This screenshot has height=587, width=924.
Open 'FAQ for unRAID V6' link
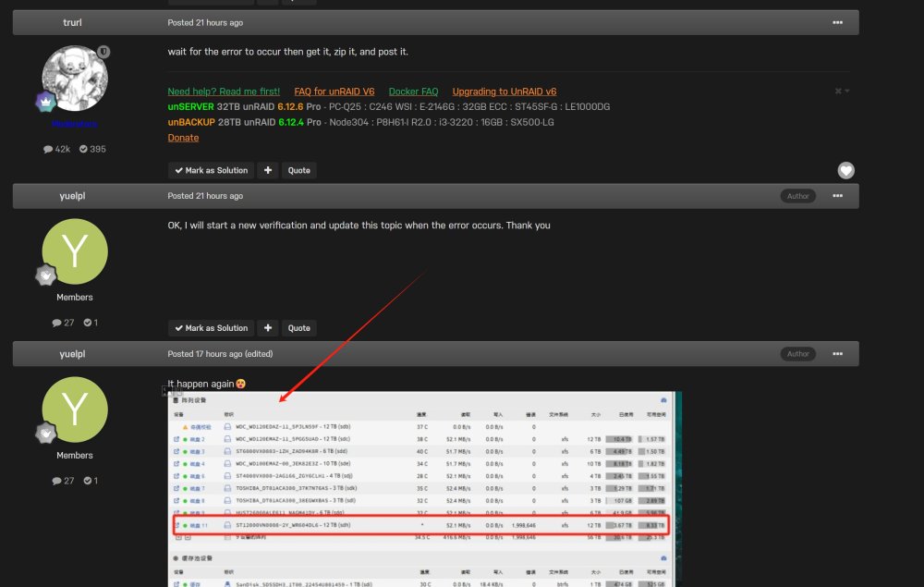click(x=334, y=92)
